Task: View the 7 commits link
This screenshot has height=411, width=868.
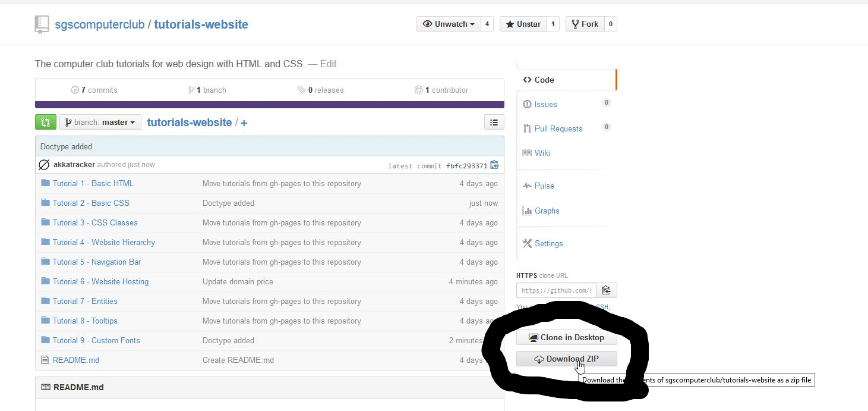Action: [94, 90]
